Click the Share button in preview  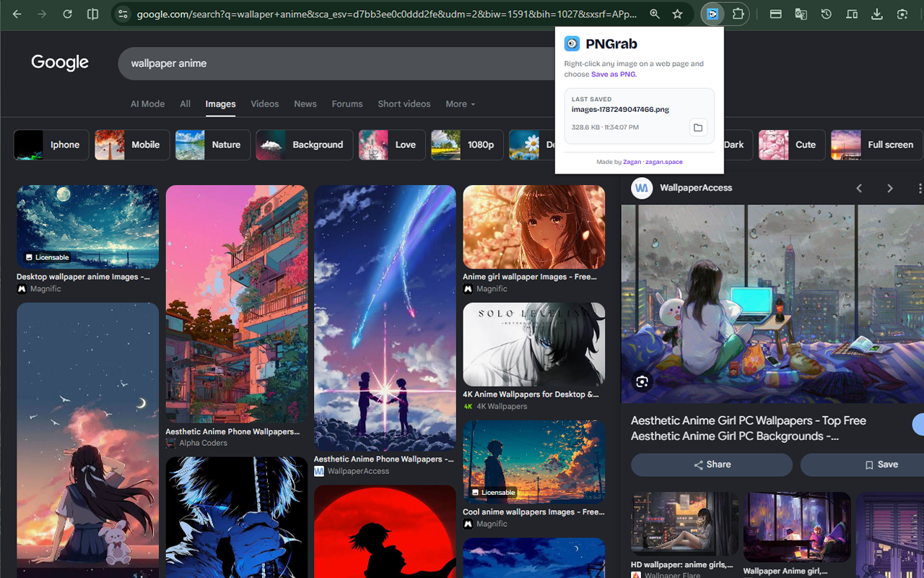click(712, 465)
